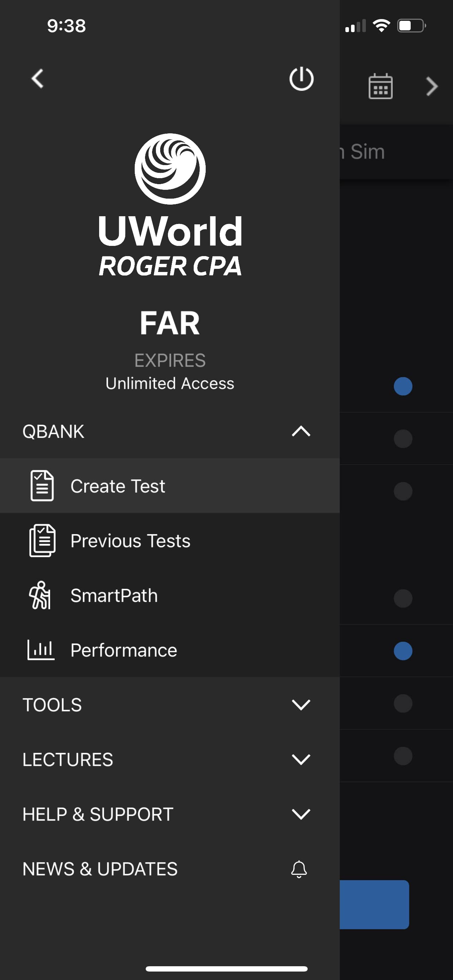This screenshot has height=980, width=453.
Task: Select Previous Tests menu item
Action: 170,540
